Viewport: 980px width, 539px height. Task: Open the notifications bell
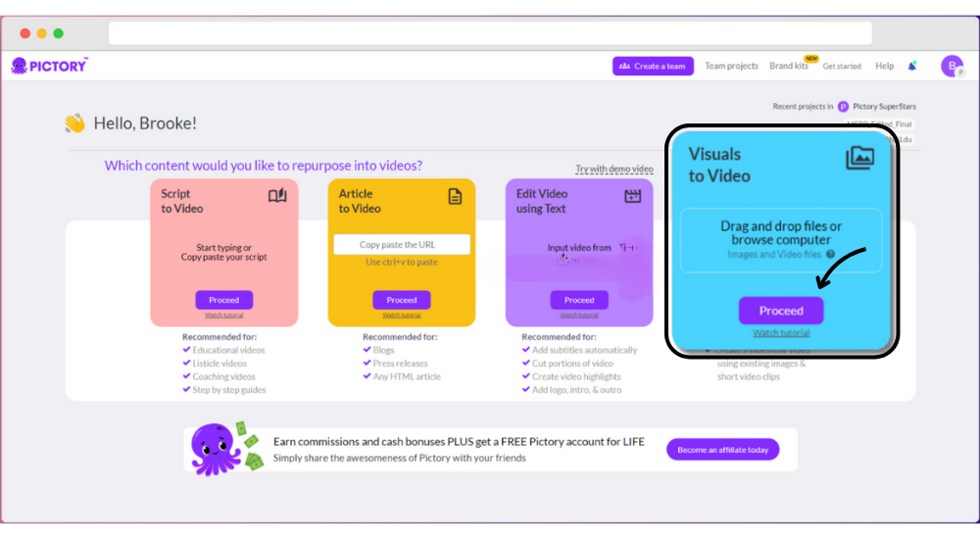tap(911, 66)
